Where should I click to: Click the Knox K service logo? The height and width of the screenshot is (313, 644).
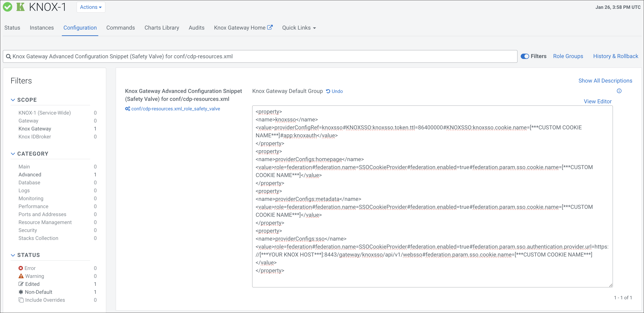tap(21, 7)
